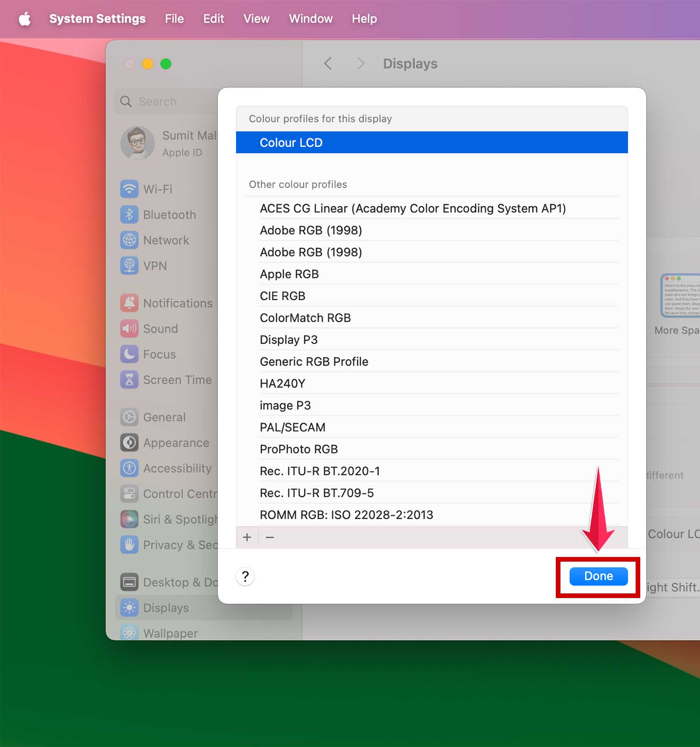The width and height of the screenshot is (700, 747).
Task: Click the Wi-Fi icon in sidebar
Action: [129, 189]
